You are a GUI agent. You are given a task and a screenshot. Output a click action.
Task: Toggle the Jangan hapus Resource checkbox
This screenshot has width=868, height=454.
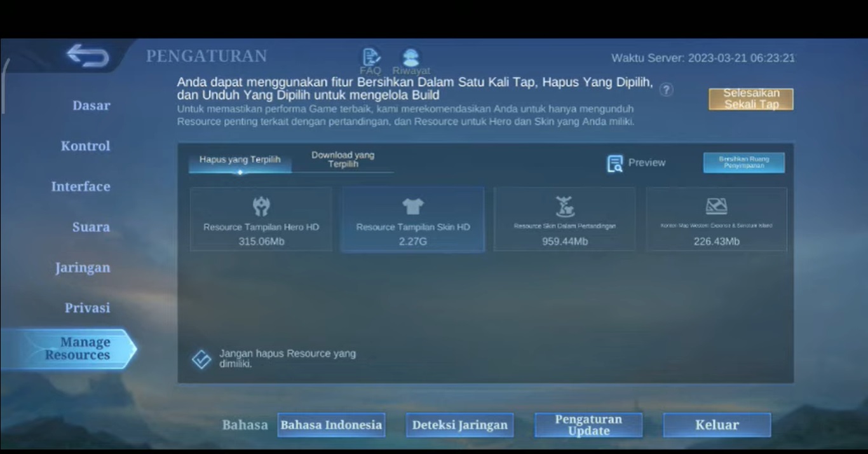[x=201, y=359]
